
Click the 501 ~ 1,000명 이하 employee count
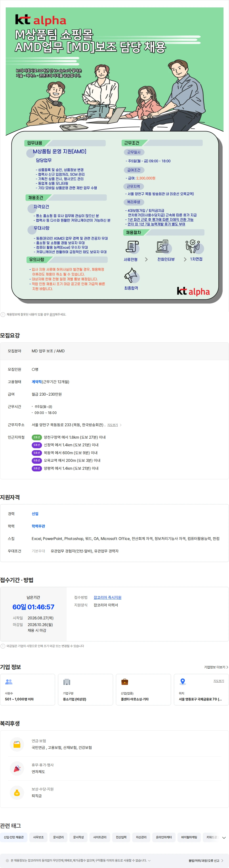tap(19, 699)
